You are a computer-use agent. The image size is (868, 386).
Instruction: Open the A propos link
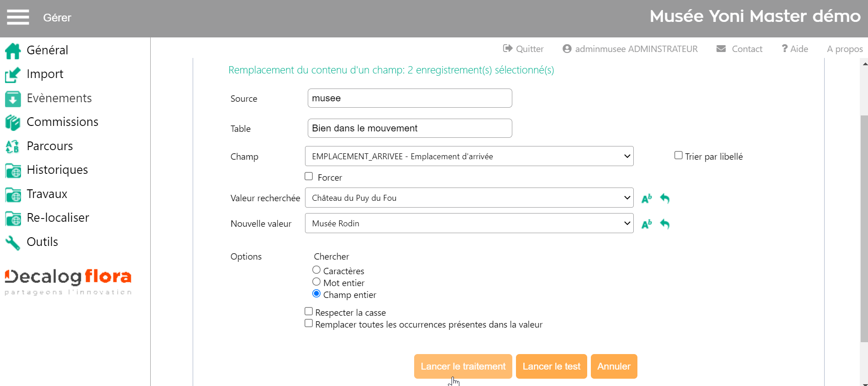[845, 49]
